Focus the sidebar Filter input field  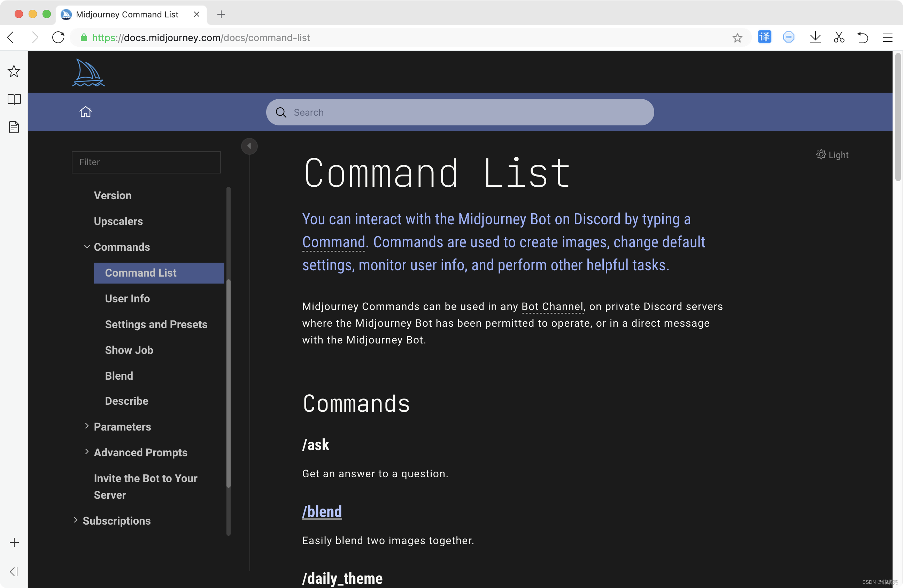[x=146, y=162]
